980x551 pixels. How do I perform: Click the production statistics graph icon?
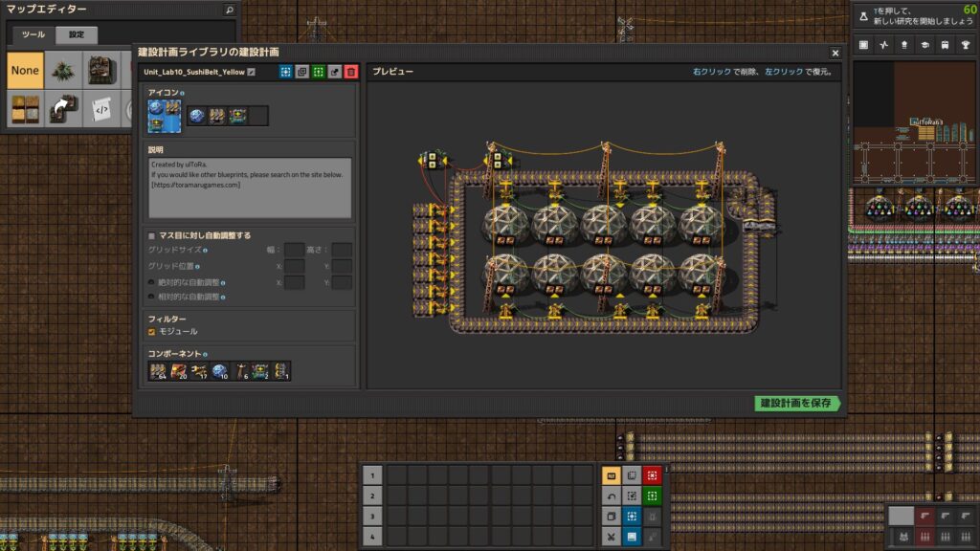[883, 45]
